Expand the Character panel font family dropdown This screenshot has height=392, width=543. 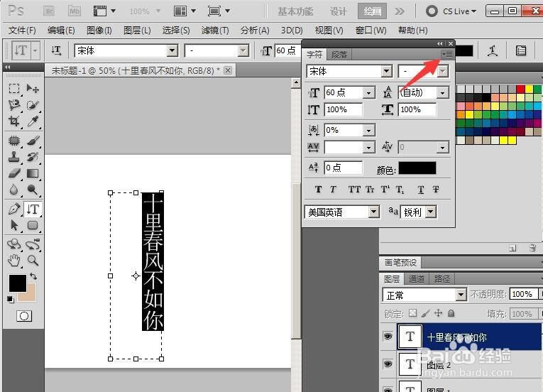pos(386,72)
